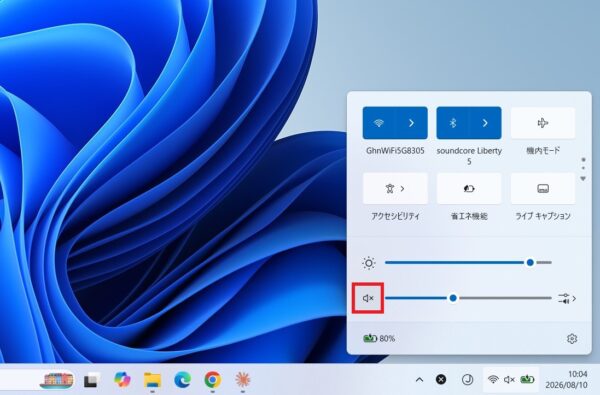
Task: Go to next quick settings page arrow
Action: pyautogui.click(x=583, y=179)
